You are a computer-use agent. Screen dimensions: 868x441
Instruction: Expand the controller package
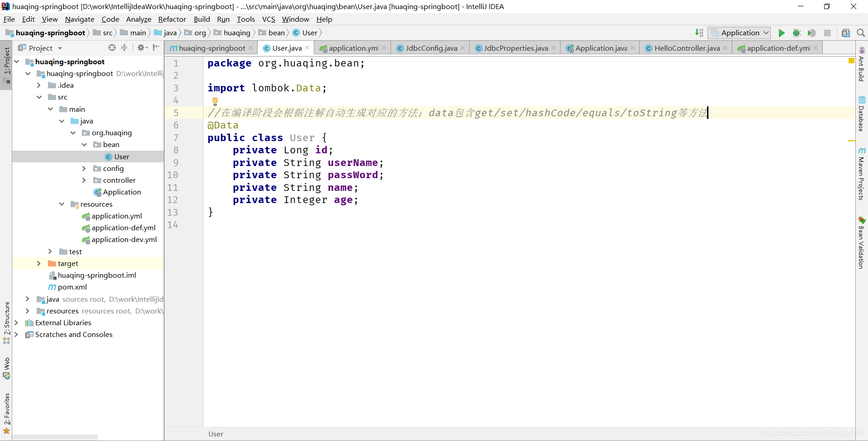tap(84, 180)
